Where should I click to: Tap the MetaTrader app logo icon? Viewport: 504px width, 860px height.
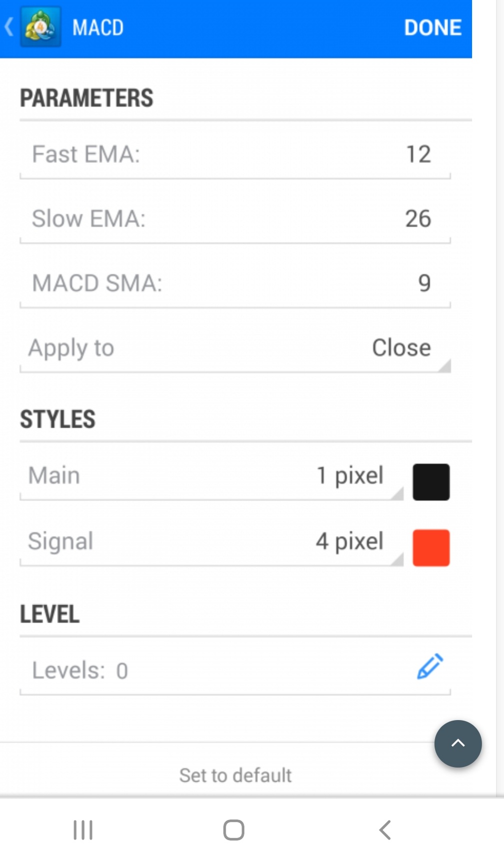40,27
